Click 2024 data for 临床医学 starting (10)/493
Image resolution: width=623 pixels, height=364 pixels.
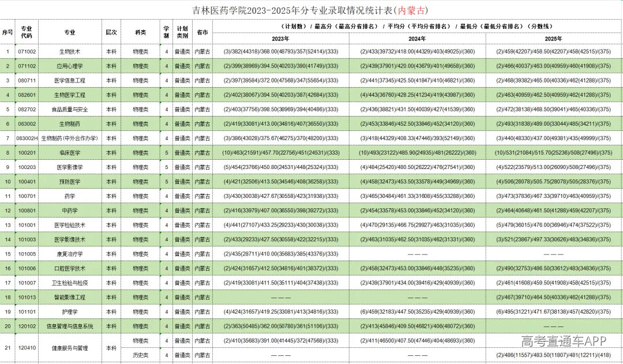click(417, 153)
